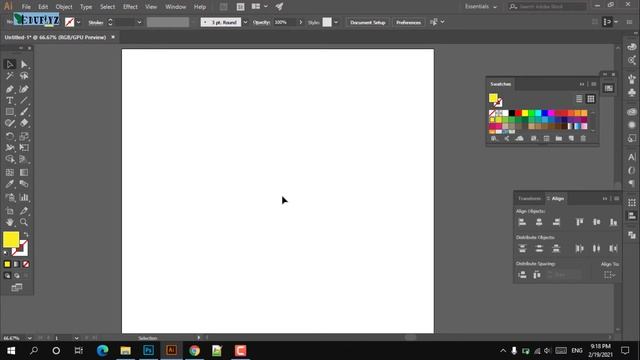
Task: Select the Column Graph tool
Action: tap(24, 198)
